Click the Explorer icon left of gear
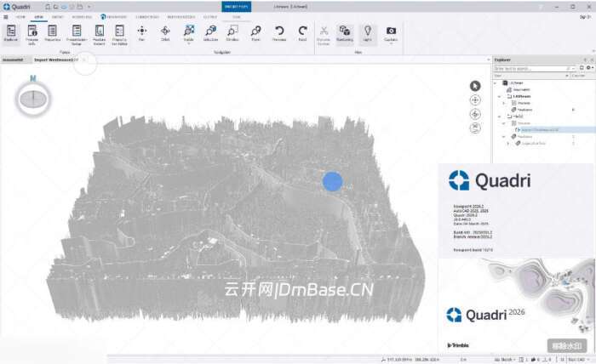 click(x=582, y=68)
